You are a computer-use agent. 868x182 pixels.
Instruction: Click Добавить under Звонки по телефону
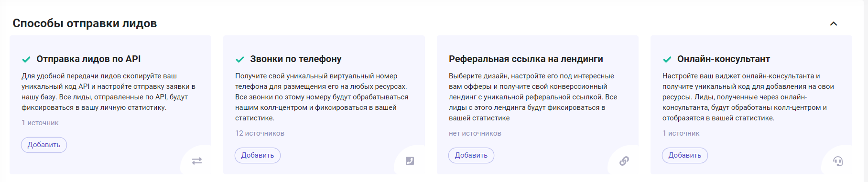click(258, 155)
